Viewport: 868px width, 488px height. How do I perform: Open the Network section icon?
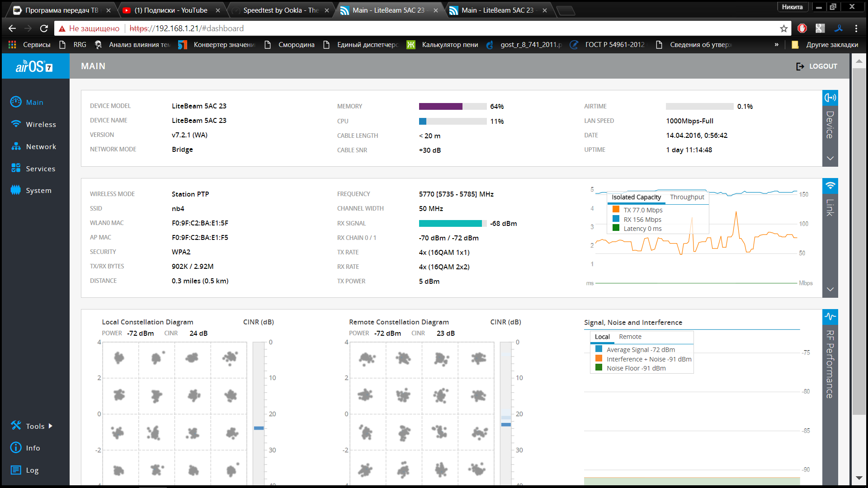click(x=16, y=146)
